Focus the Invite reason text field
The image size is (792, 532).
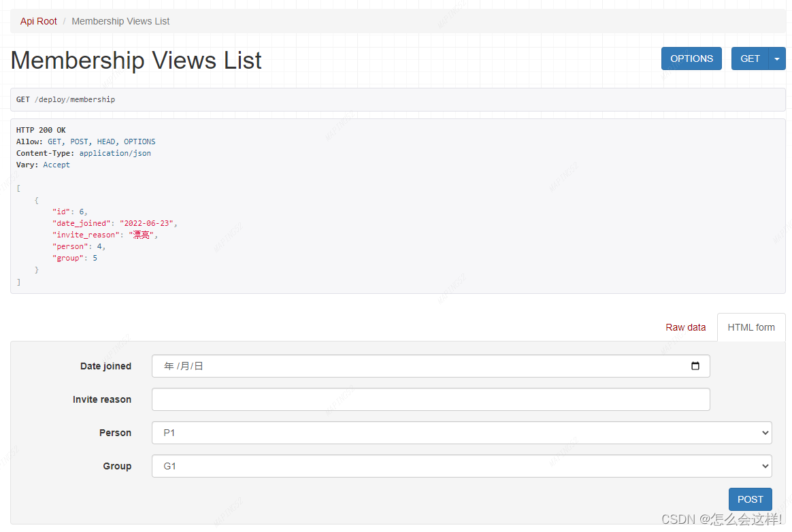point(431,399)
